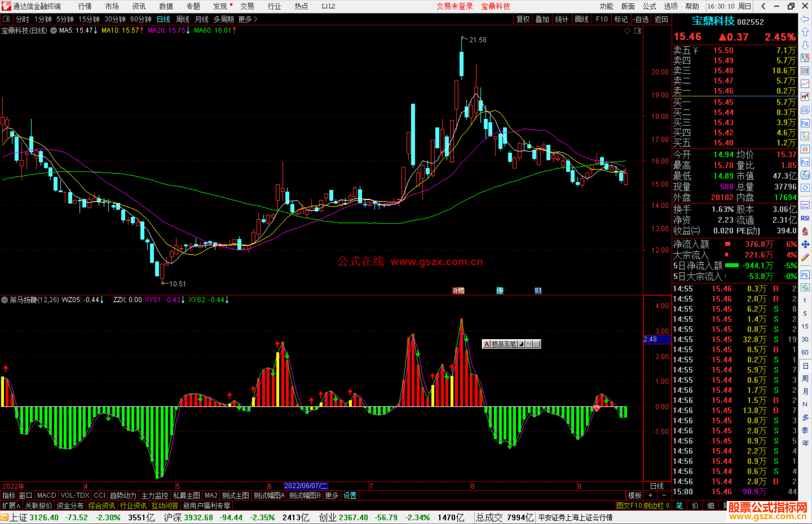Switch to 1-minute period in sidebar

pos(805,301)
